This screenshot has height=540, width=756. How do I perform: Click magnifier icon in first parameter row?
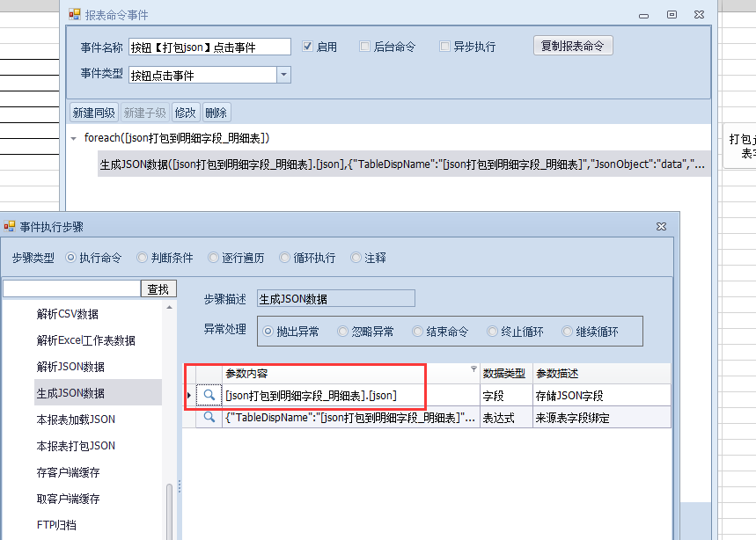[x=209, y=396]
